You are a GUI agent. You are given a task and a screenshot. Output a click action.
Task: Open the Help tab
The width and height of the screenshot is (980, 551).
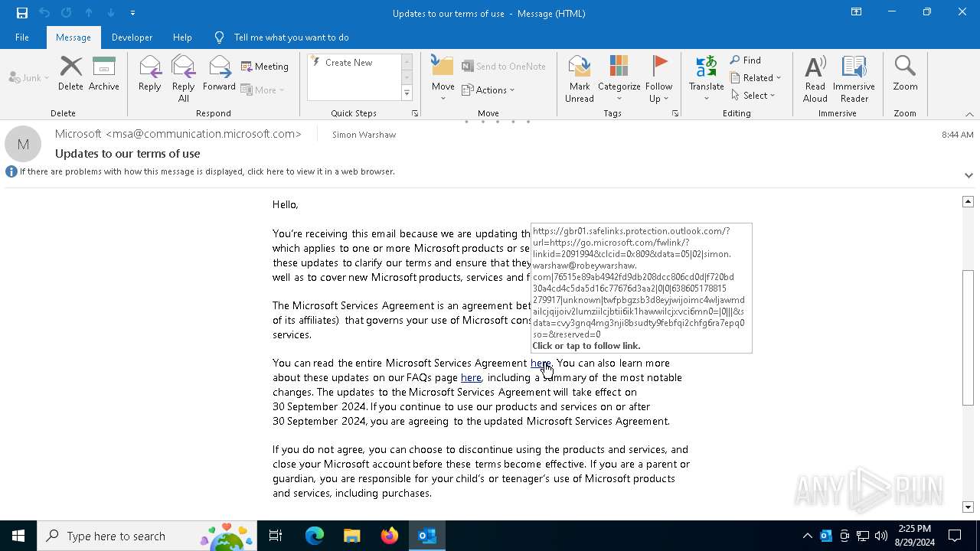182,37
